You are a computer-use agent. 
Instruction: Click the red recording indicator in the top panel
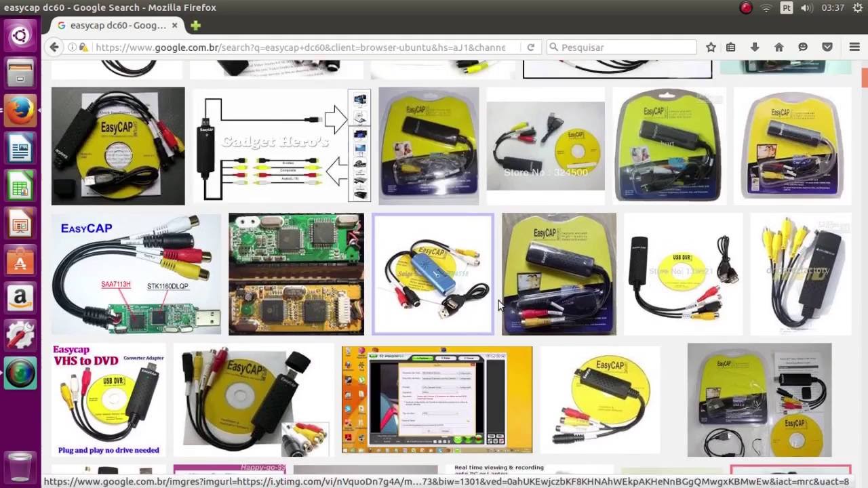[x=746, y=8]
